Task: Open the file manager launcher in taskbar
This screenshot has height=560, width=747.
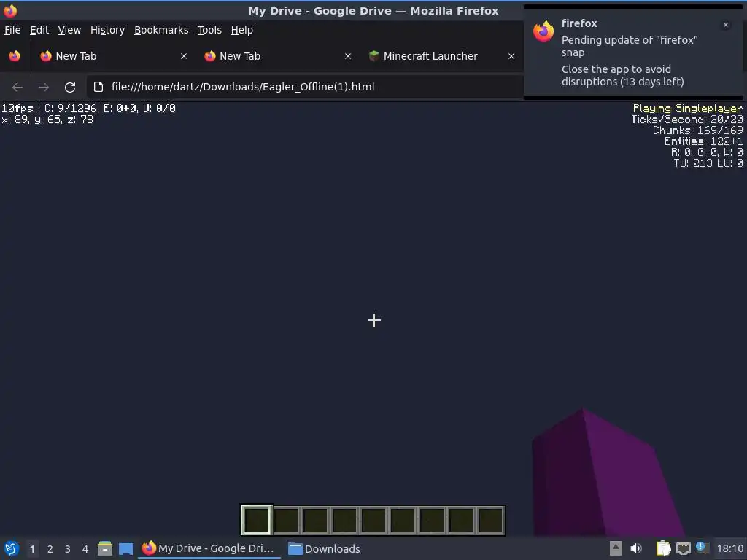Action: [x=105, y=548]
